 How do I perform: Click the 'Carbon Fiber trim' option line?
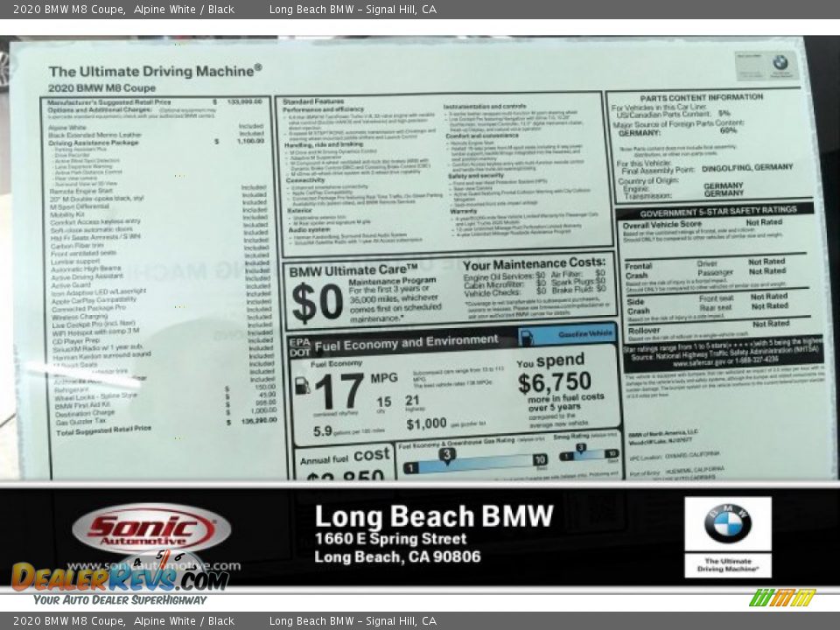pyautogui.click(x=77, y=245)
